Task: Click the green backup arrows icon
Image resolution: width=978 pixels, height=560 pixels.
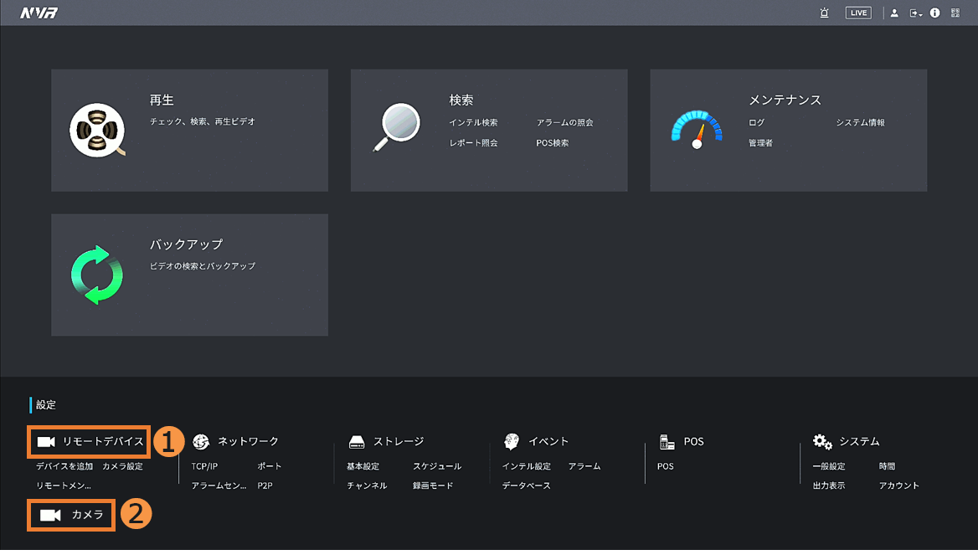Action: point(96,275)
